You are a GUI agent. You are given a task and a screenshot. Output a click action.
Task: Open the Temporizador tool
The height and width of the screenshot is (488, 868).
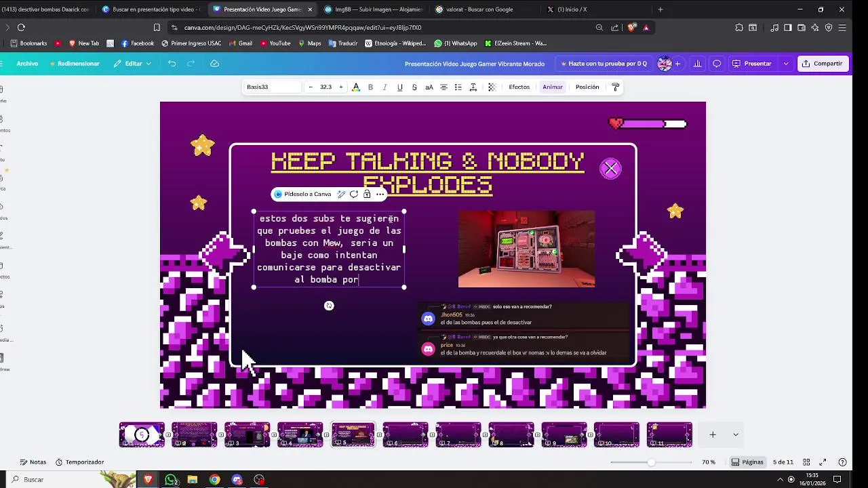79,462
